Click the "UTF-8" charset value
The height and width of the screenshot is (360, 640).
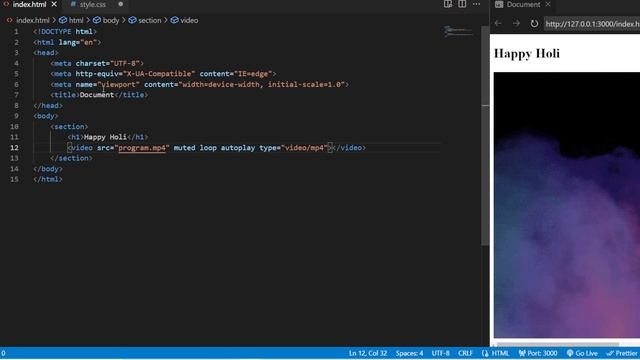click(x=125, y=63)
